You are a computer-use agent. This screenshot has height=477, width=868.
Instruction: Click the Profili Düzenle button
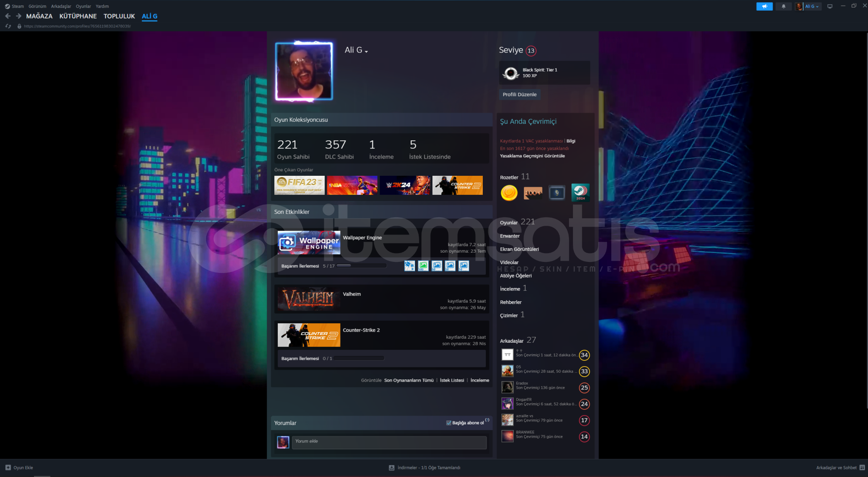coord(519,94)
